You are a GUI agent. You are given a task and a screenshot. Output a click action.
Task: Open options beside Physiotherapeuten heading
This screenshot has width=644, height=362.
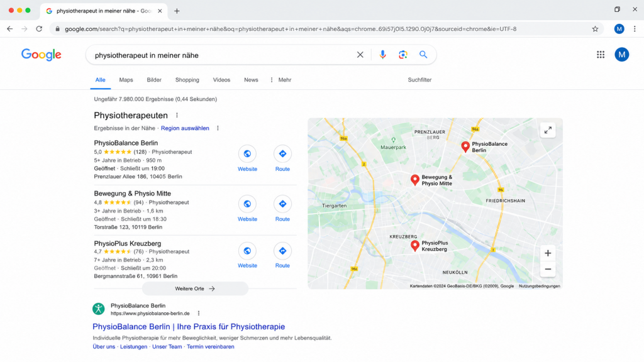[177, 116]
